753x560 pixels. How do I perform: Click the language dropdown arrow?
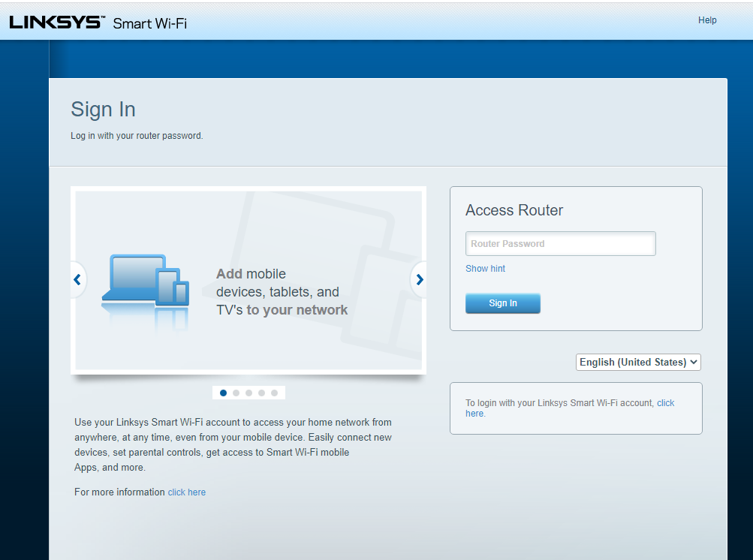click(694, 362)
